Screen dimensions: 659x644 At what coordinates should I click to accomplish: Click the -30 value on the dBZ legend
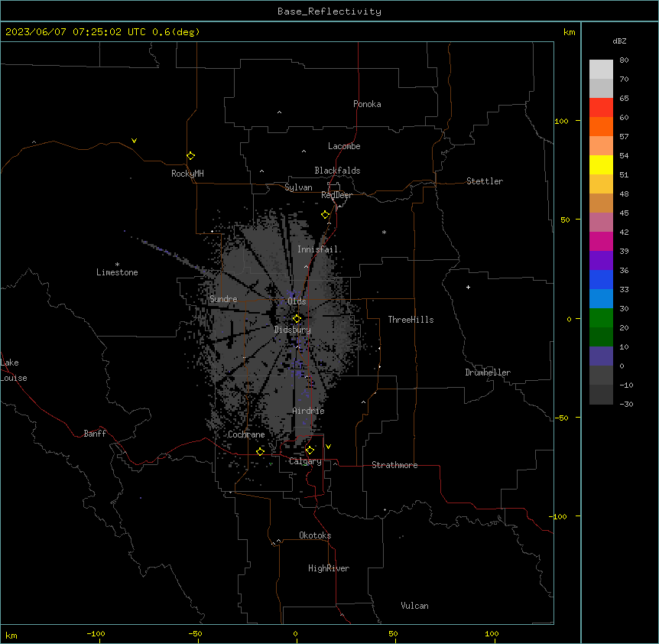tap(626, 404)
